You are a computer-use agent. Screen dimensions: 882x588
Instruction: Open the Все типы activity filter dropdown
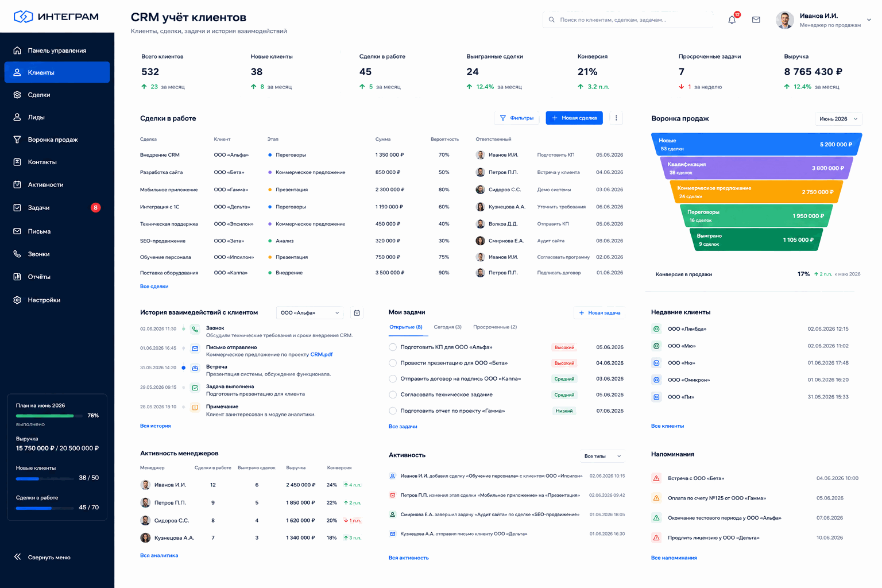click(x=602, y=456)
